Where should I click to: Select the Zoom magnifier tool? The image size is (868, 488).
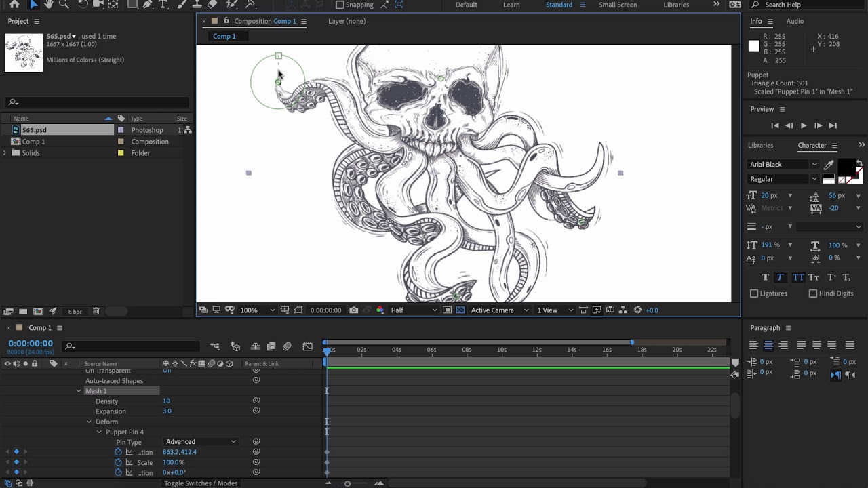[64, 5]
